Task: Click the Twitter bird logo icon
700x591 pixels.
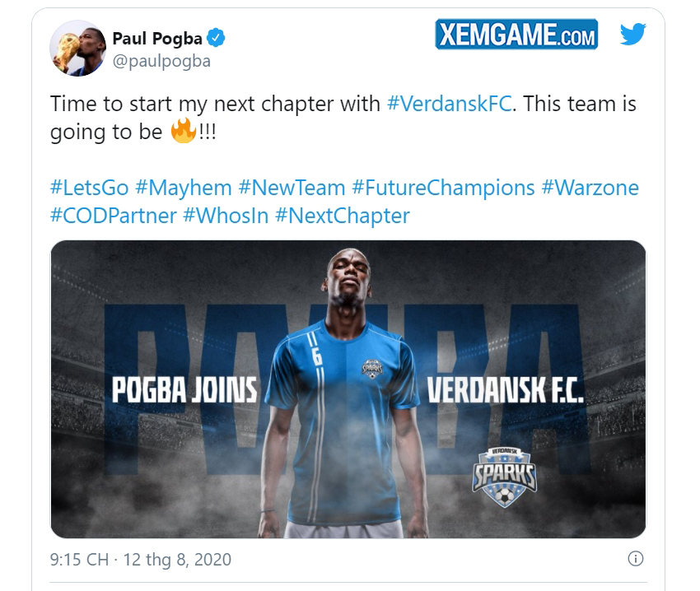Action: coord(632,34)
